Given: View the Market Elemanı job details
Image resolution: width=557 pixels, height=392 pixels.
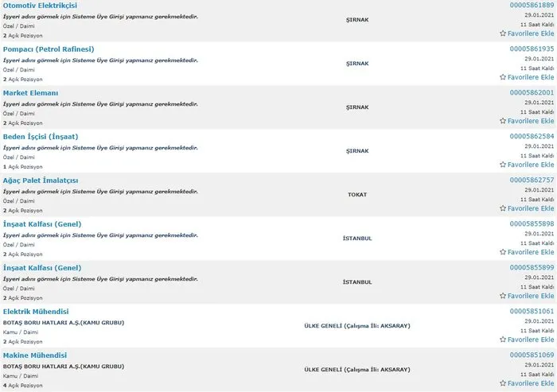Looking at the screenshot, I should (x=30, y=93).
